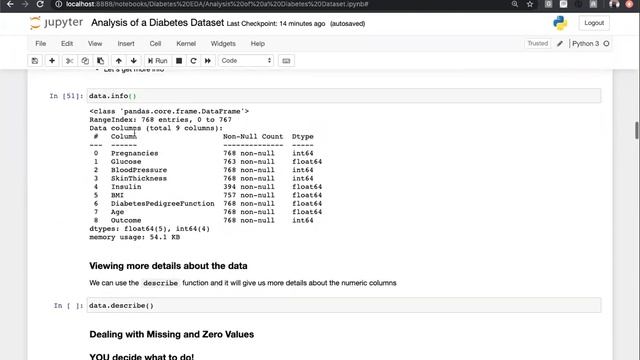The image size is (640, 360).
Task: Open the View menu
Action: point(95,44)
